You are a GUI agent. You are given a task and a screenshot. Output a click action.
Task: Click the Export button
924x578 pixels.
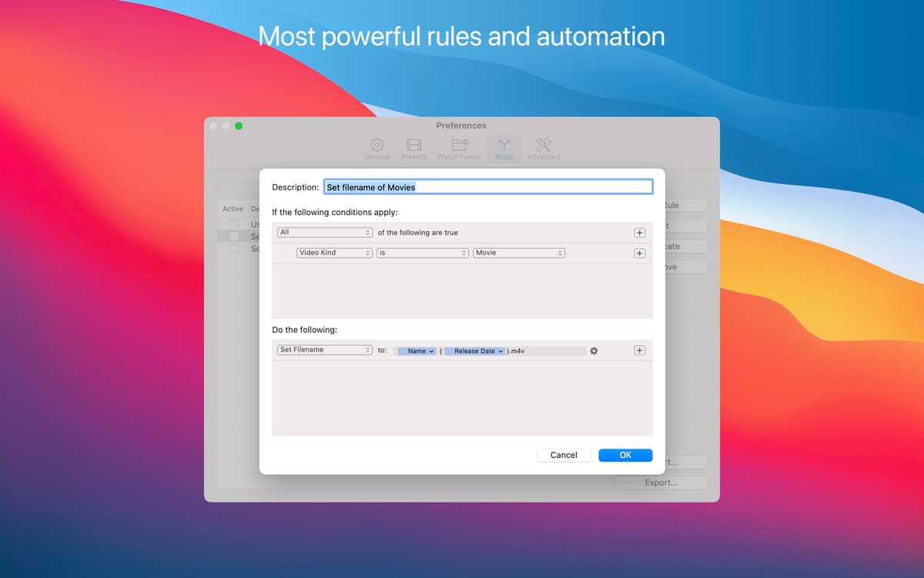661,482
